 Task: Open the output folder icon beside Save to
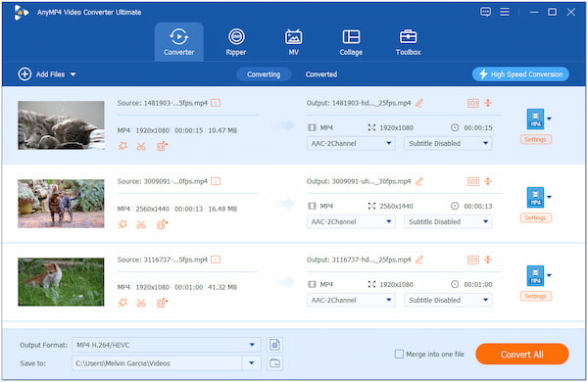(x=274, y=363)
